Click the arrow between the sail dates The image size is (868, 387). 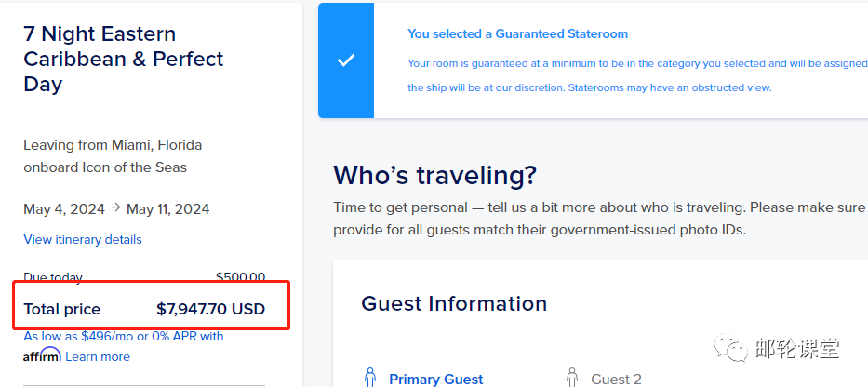(x=115, y=208)
